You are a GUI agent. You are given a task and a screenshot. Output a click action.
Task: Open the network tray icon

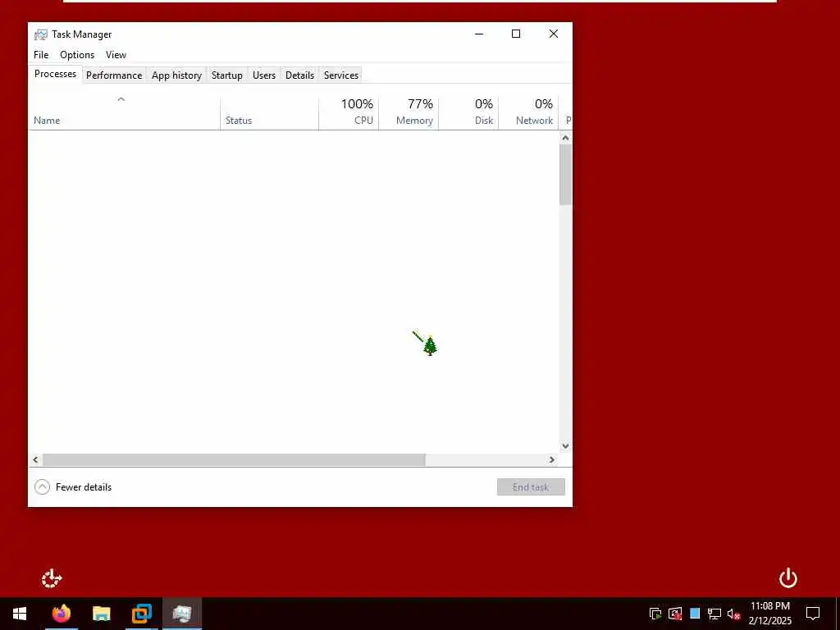tap(714, 614)
